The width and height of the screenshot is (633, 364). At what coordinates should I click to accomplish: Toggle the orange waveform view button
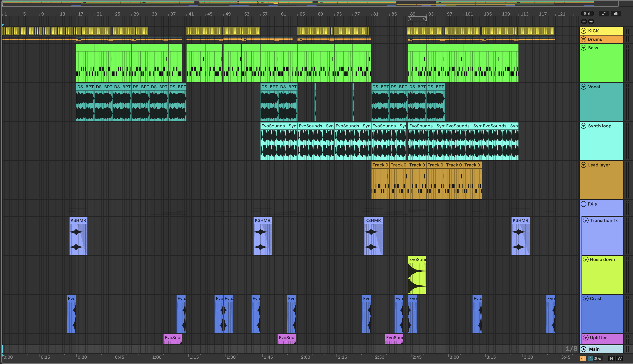pyautogui.click(x=583, y=358)
